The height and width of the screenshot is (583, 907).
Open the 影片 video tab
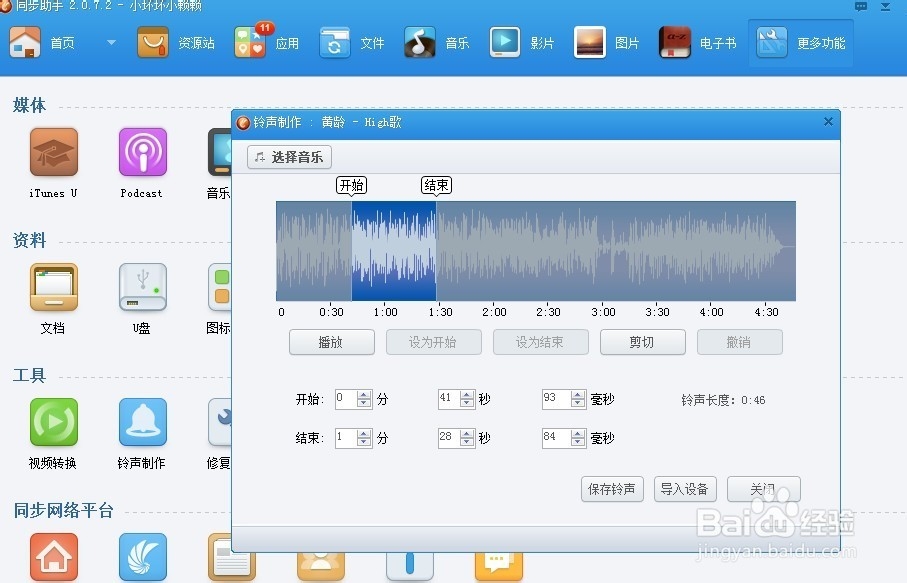pyautogui.click(x=522, y=43)
